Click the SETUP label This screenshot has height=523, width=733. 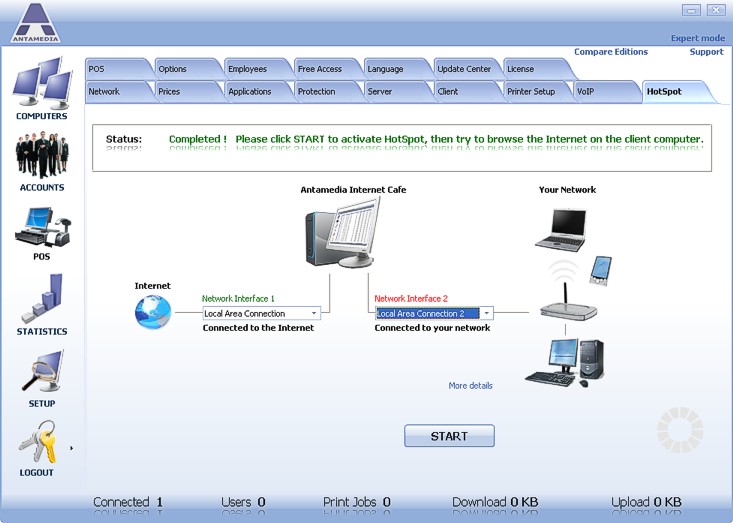(x=42, y=403)
